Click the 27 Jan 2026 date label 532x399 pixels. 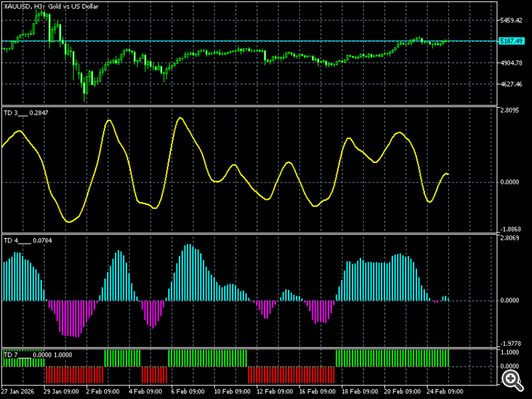[18, 391]
